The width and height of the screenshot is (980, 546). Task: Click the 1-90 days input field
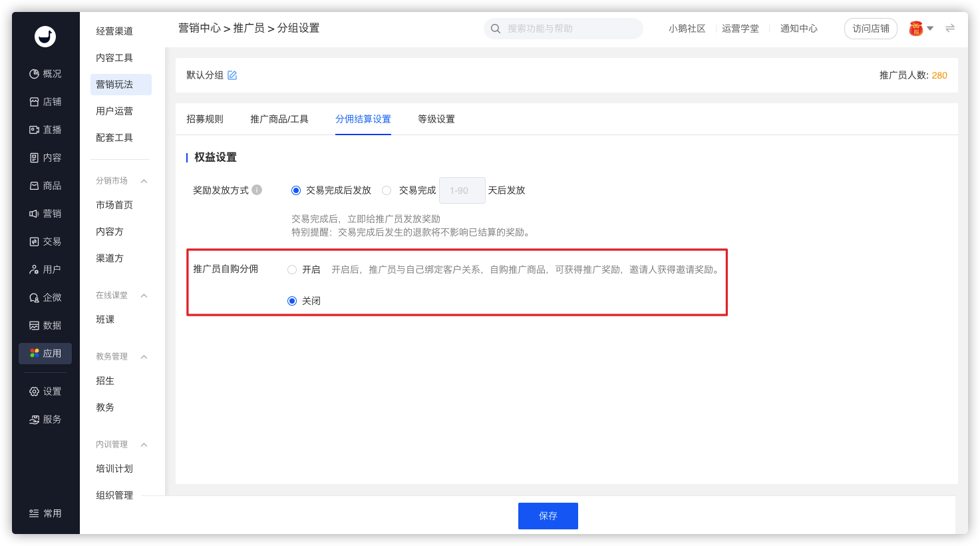462,190
